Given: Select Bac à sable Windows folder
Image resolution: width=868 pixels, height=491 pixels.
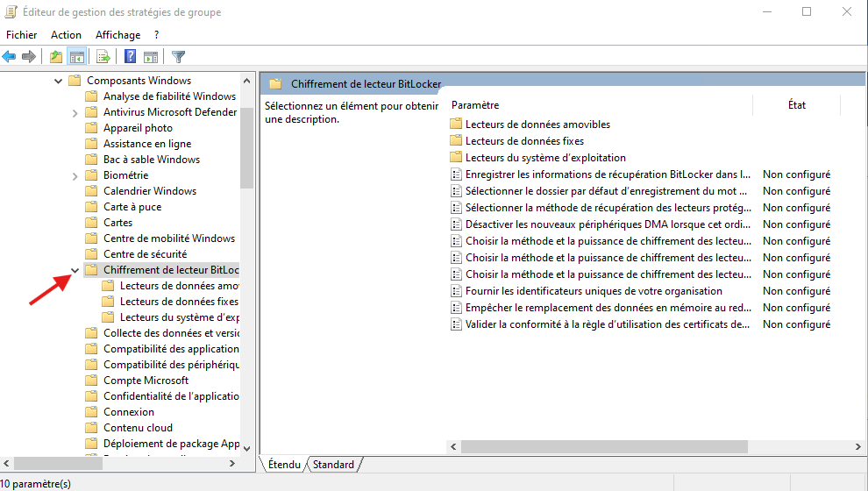Looking at the screenshot, I should tap(152, 160).
